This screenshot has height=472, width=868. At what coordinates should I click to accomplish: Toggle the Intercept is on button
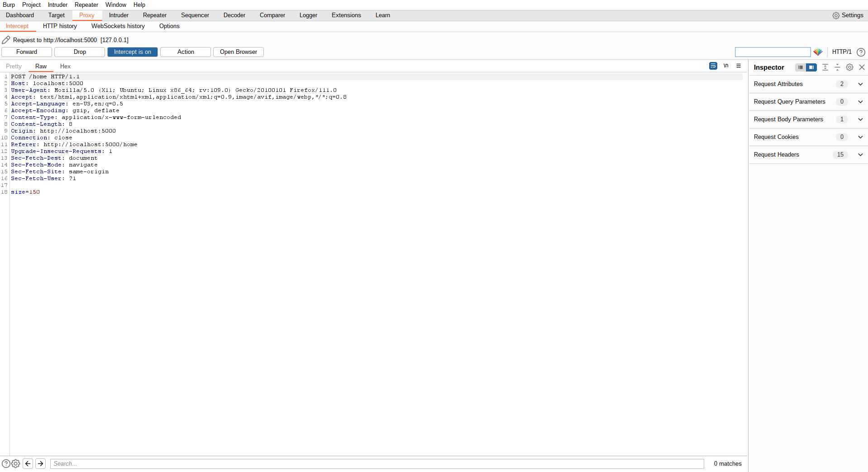[x=133, y=52]
